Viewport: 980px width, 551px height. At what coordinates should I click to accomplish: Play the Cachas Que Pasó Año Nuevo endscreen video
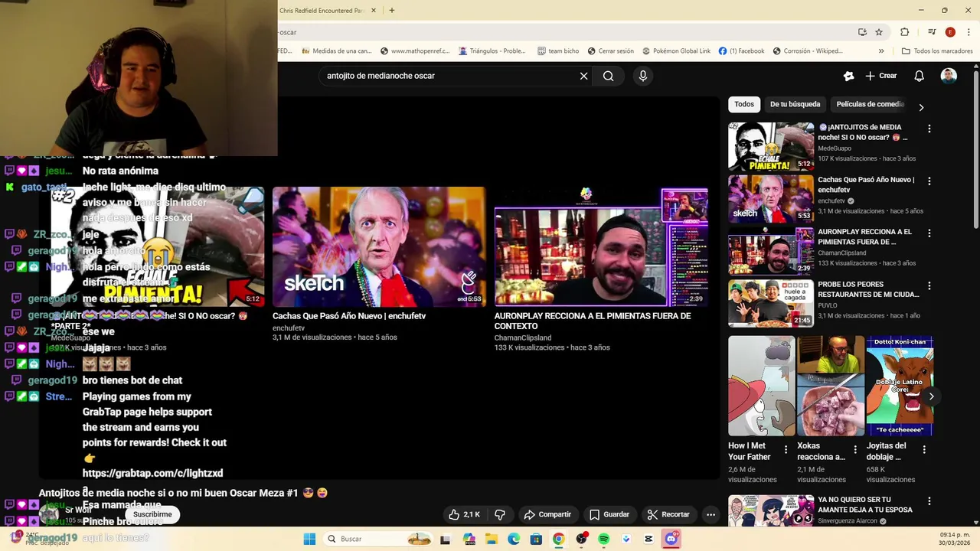(x=379, y=246)
